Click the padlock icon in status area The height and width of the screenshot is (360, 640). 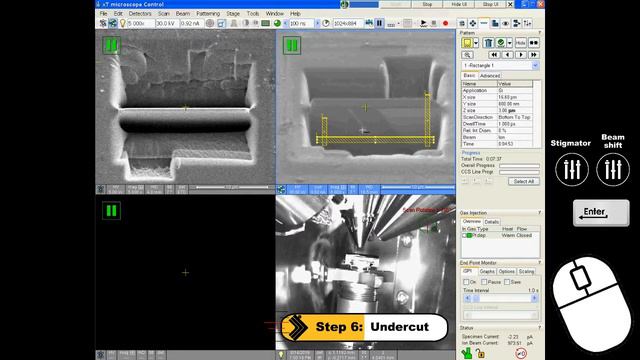pos(480,353)
